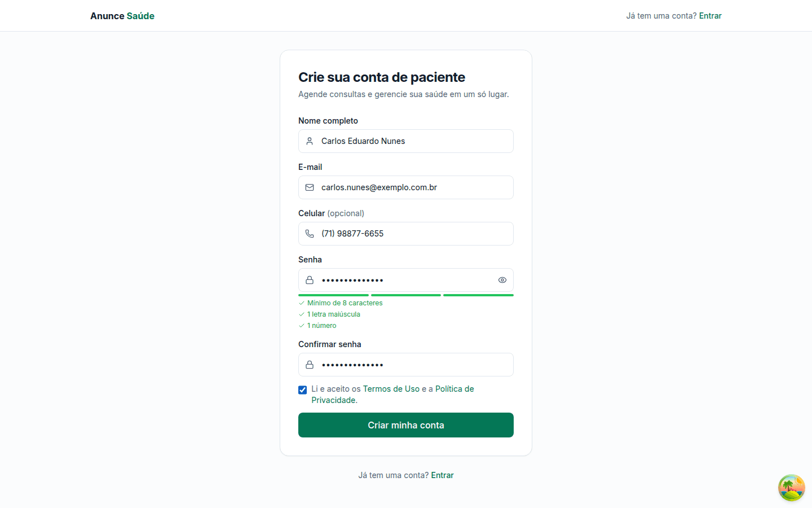
Task: Click the person icon in Nome completo field
Action: pos(310,141)
